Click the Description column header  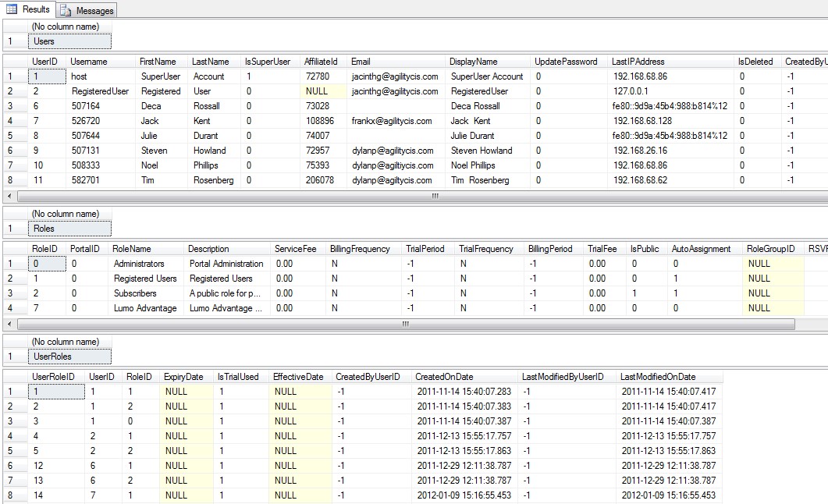(227, 249)
